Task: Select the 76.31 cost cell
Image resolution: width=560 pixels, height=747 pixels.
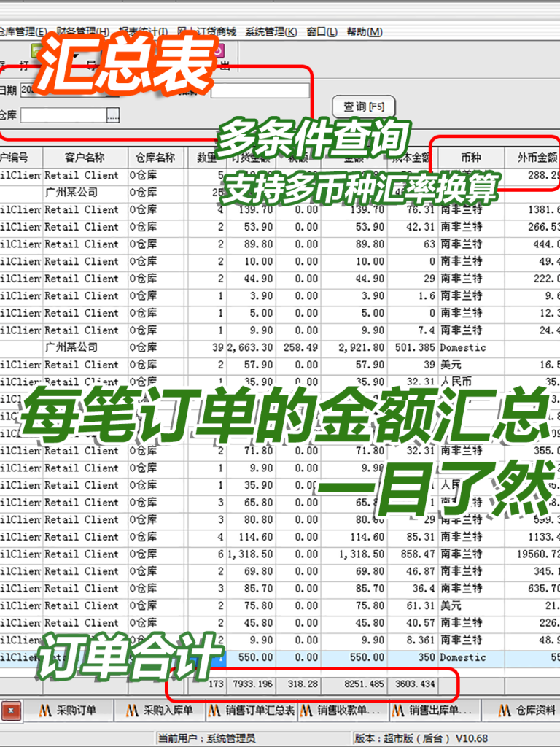Action: click(413, 210)
